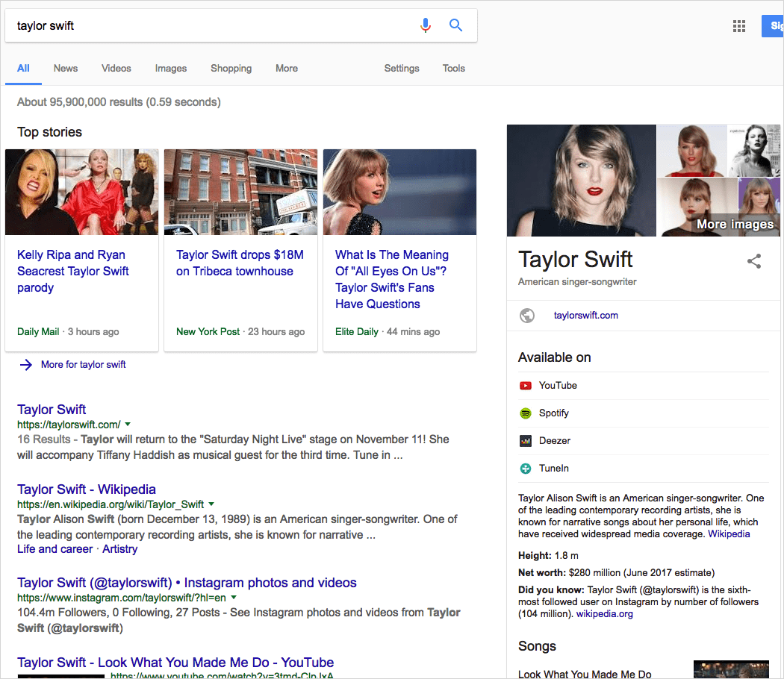Open Taylor Swift drops $18M Tribeca townhouse story
Image resolution: width=784 pixels, height=679 pixels.
(240, 263)
